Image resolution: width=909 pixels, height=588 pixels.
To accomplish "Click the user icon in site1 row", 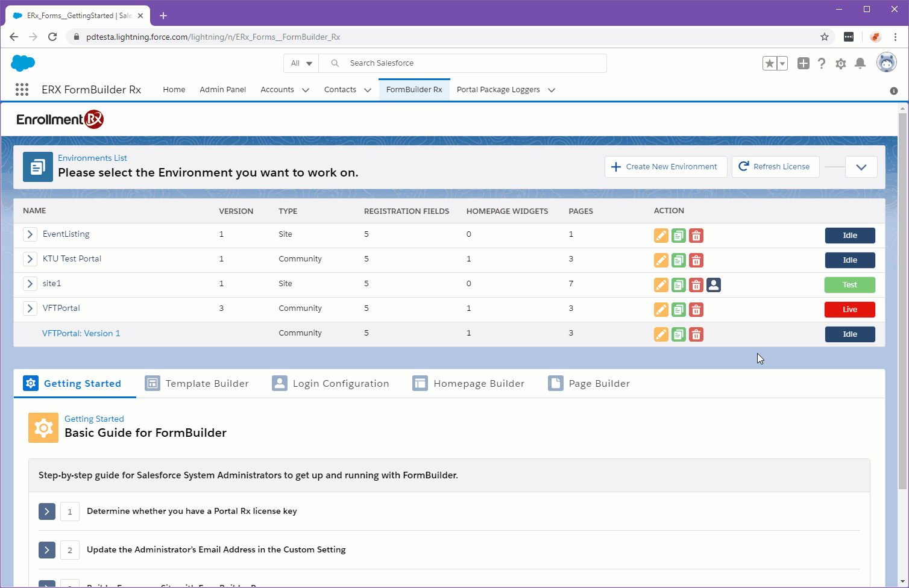I will 713,285.
